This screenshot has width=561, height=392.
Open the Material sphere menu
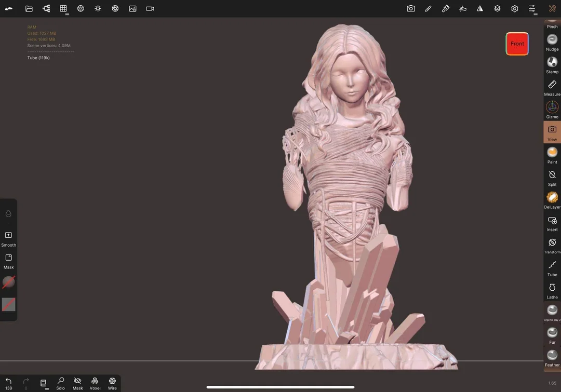(81, 9)
